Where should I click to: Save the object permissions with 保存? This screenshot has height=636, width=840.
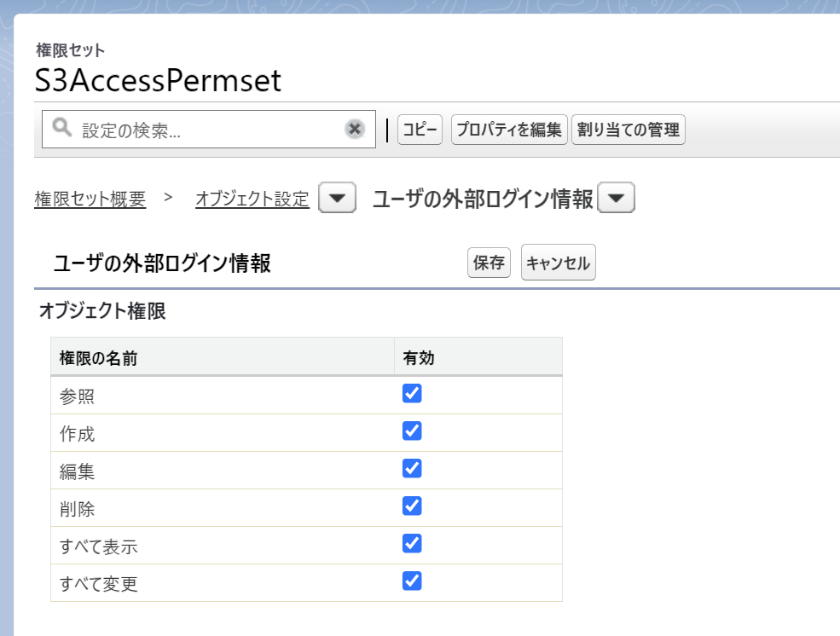pyautogui.click(x=489, y=263)
